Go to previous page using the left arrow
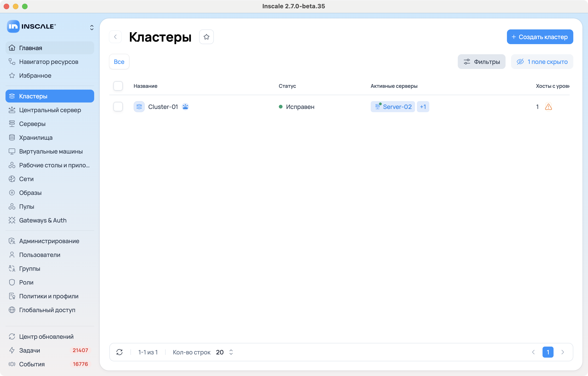The image size is (588, 376). click(533, 352)
